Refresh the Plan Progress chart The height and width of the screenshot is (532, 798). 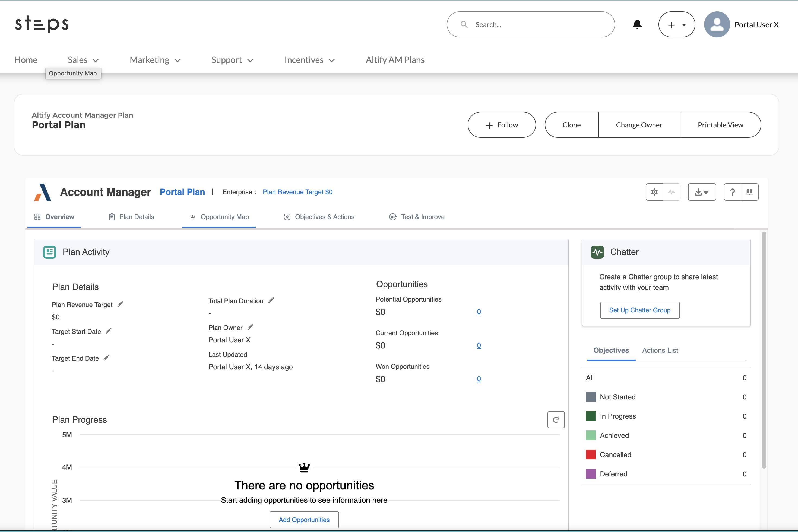(556, 420)
